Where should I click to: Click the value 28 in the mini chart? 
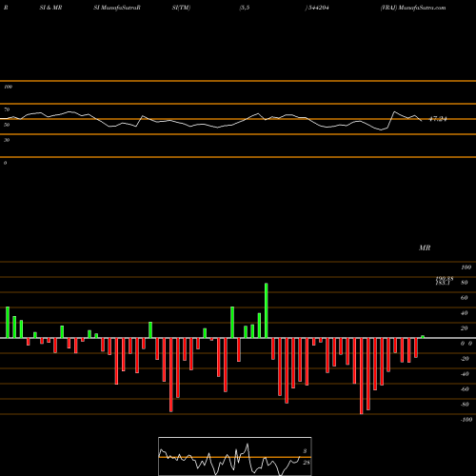(306, 463)
